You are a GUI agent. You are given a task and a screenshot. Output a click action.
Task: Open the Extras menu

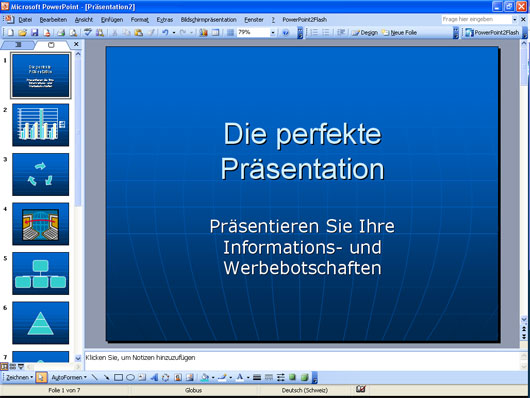point(165,20)
